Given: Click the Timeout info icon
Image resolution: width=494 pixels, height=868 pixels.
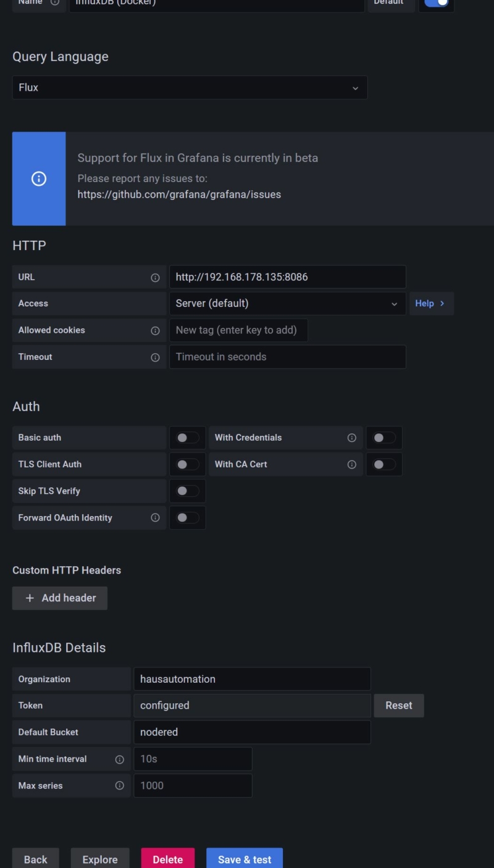Looking at the screenshot, I should [x=154, y=357].
